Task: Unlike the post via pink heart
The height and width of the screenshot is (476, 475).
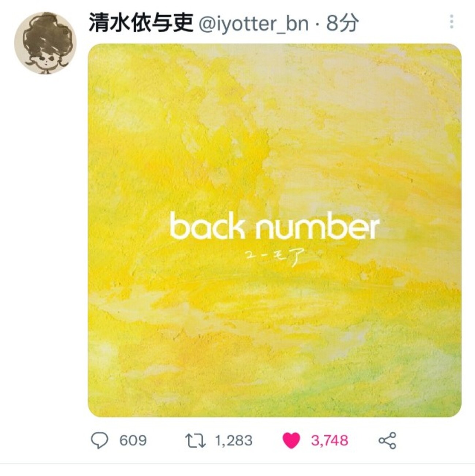Action: coord(291,441)
